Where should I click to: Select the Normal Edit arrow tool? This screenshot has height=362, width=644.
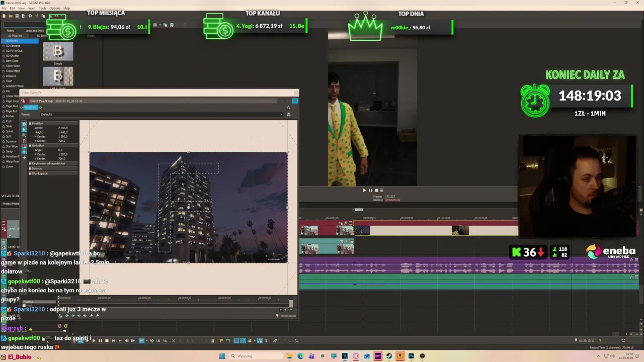click(24, 130)
